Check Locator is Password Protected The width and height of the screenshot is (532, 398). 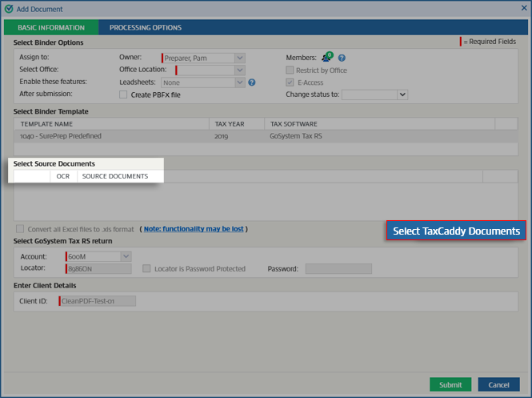pos(146,269)
